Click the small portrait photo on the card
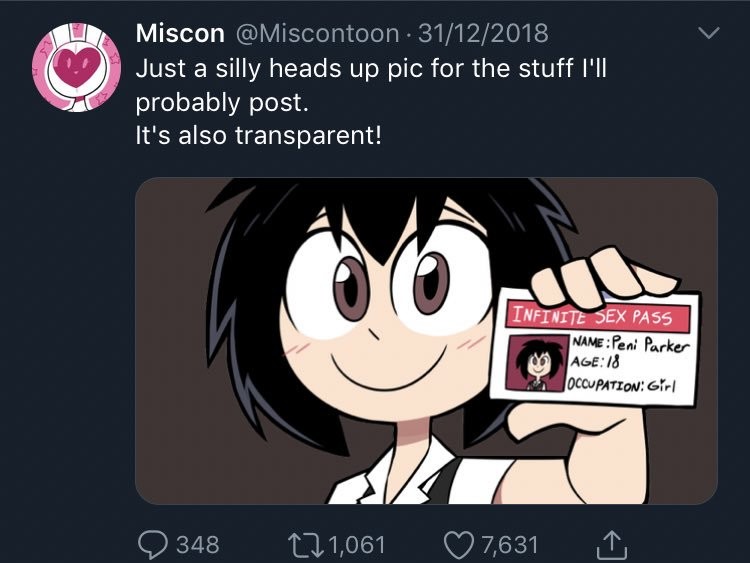This screenshot has height=563, width=750. click(x=537, y=364)
